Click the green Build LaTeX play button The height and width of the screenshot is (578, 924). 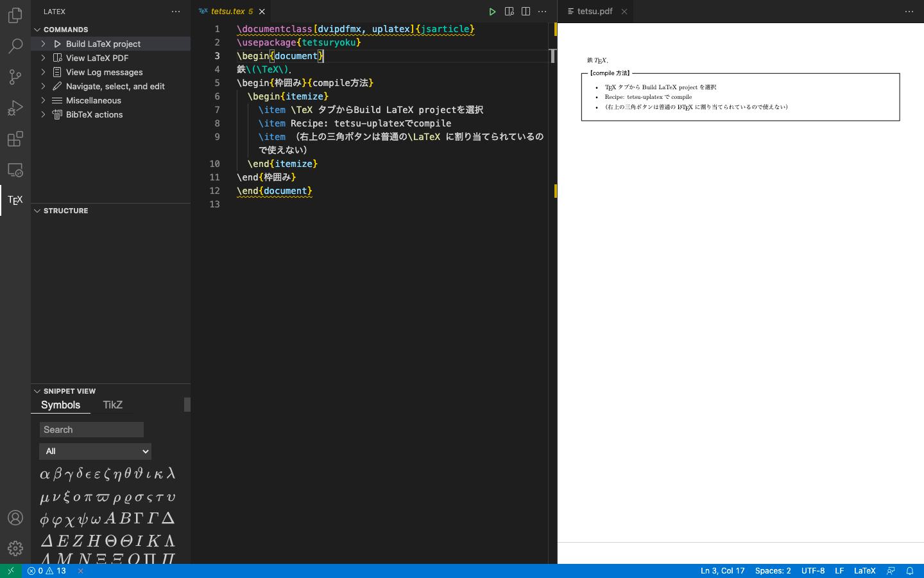(x=492, y=12)
